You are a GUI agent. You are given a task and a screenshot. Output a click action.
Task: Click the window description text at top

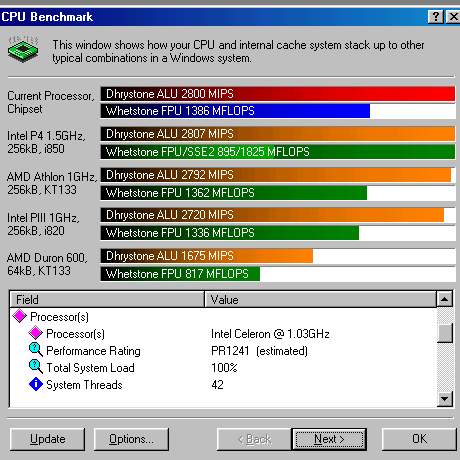(x=238, y=51)
